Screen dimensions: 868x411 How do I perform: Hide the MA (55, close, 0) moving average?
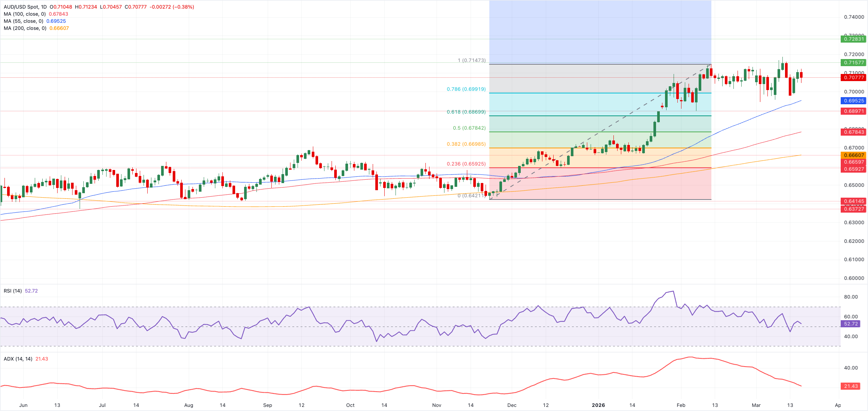tap(23, 22)
